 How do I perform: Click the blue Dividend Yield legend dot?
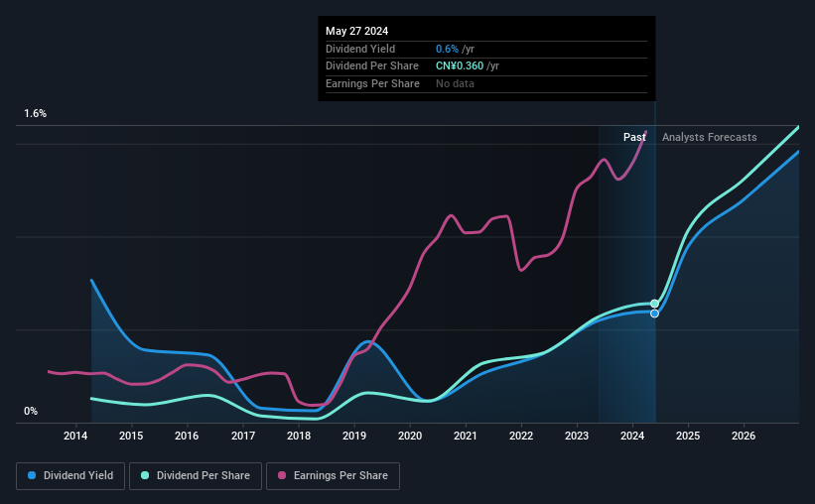click(33, 476)
